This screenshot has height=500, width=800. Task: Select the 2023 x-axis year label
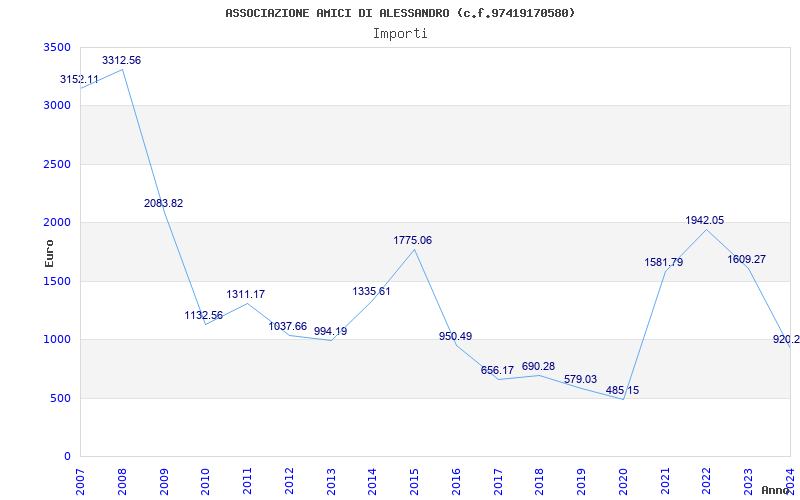coord(748,482)
